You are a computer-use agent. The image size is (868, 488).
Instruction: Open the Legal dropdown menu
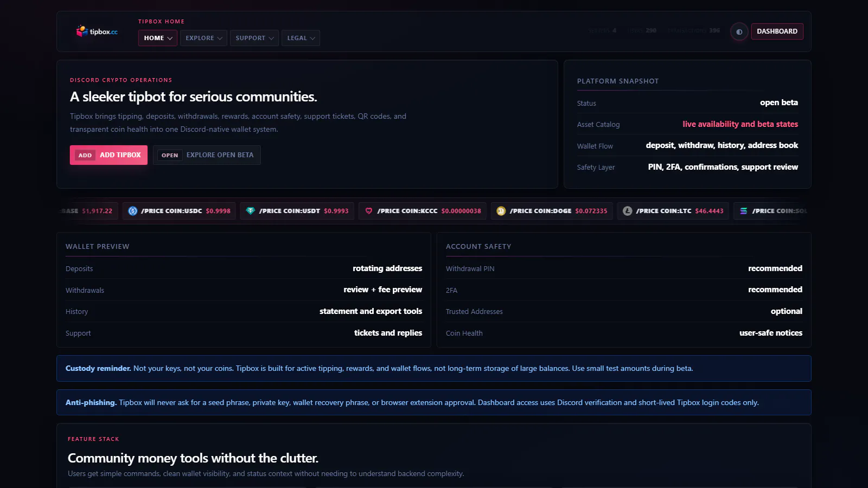(x=301, y=38)
